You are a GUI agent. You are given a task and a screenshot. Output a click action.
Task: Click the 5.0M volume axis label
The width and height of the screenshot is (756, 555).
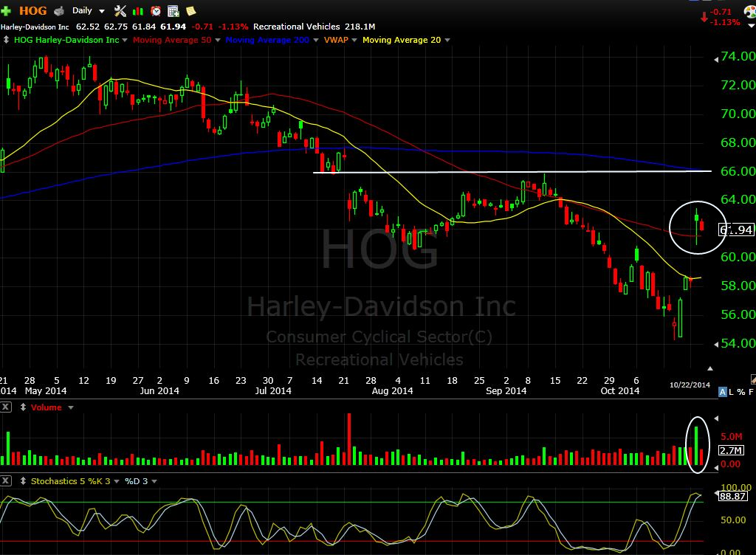point(732,436)
